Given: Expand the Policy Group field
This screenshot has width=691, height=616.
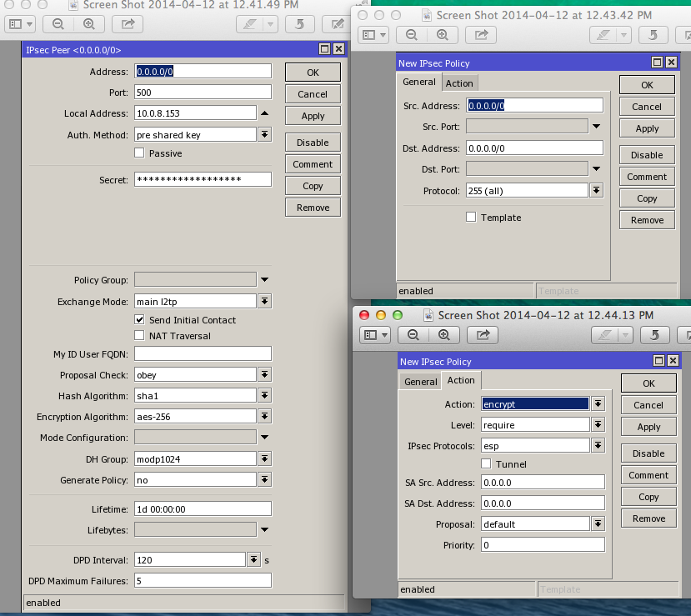Looking at the screenshot, I should click(x=264, y=279).
